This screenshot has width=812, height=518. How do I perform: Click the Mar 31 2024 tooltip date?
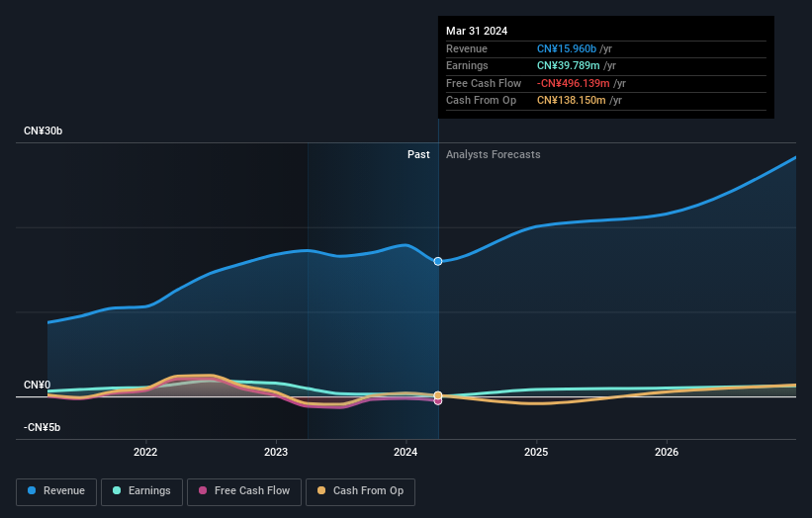(477, 31)
